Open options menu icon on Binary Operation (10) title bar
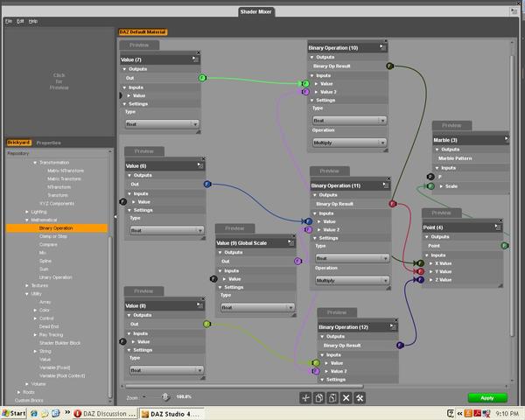This screenshot has height=420, width=525. (x=382, y=47)
